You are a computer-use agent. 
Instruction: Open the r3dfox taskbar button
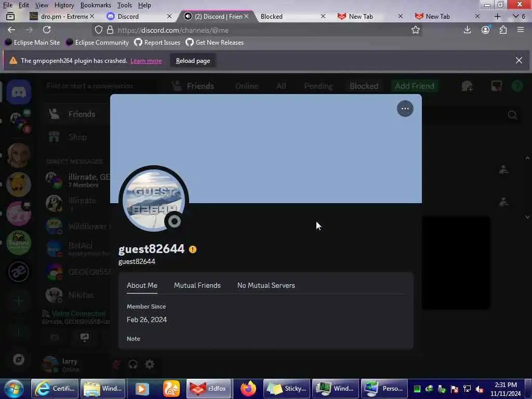[x=209, y=389]
